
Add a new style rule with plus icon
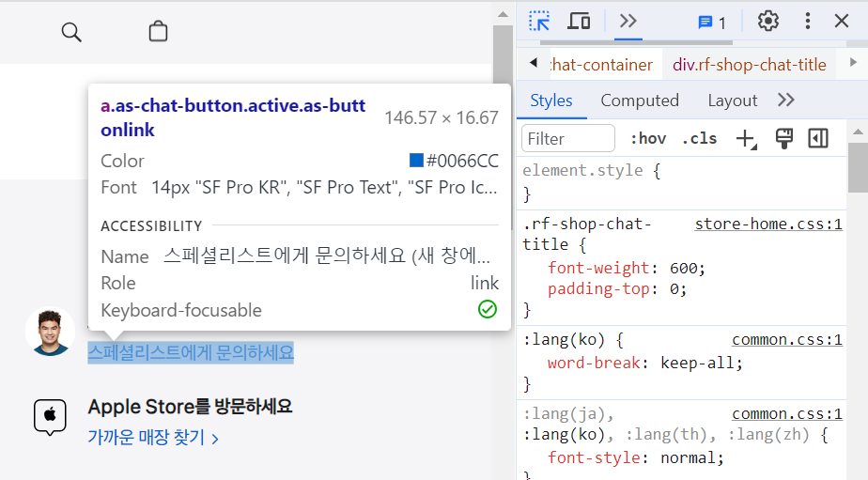(x=746, y=138)
